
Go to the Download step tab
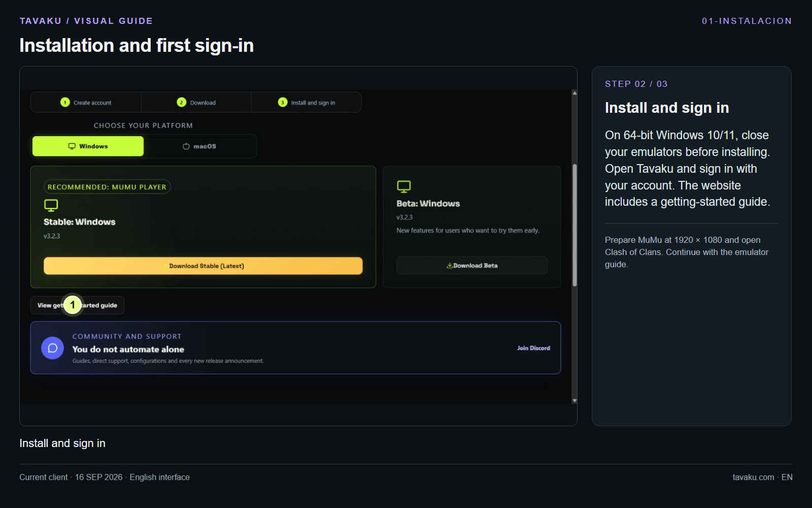pyautogui.click(x=196, y=102)
